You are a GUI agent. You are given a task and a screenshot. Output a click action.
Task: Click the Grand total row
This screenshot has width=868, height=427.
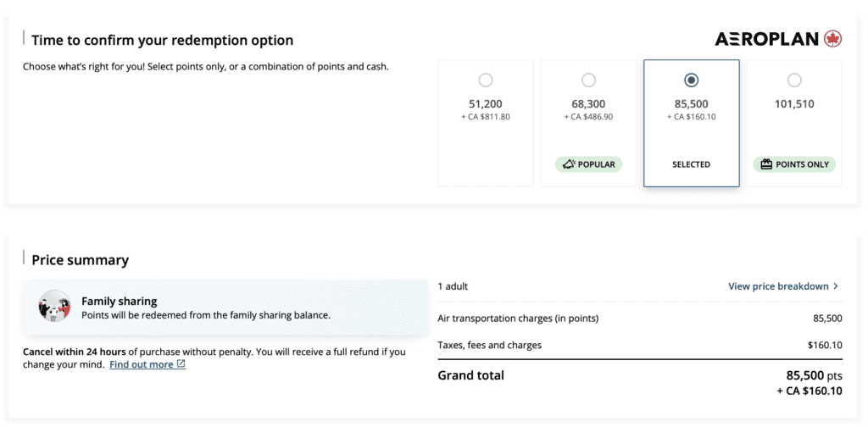pos(639,381)
